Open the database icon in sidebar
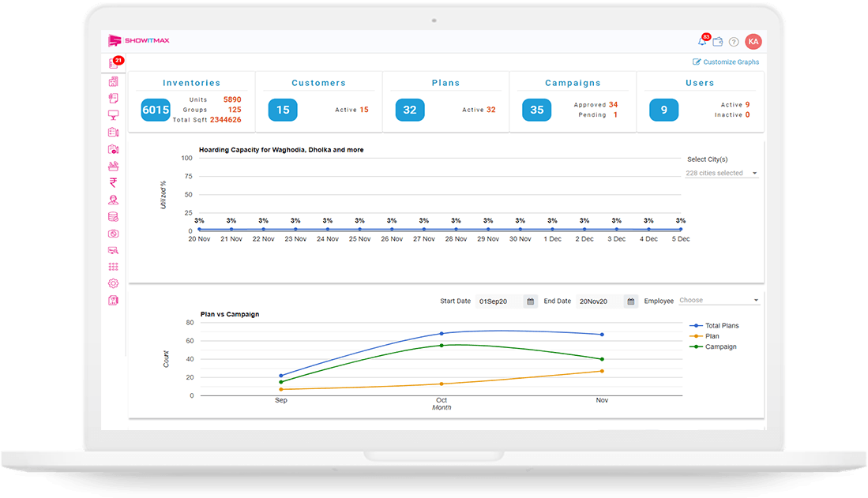The width and height of the screenshot is (868, 498). click(x=114, y=217)
